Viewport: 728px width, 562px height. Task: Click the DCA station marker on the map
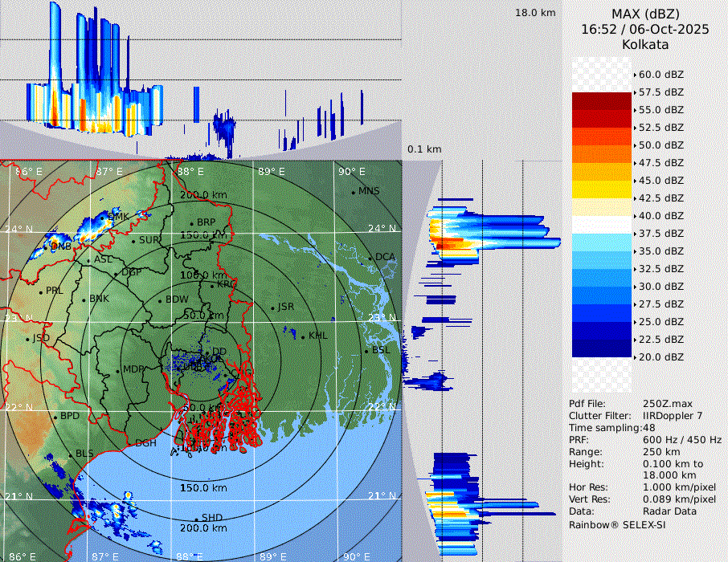coord(371,258)
